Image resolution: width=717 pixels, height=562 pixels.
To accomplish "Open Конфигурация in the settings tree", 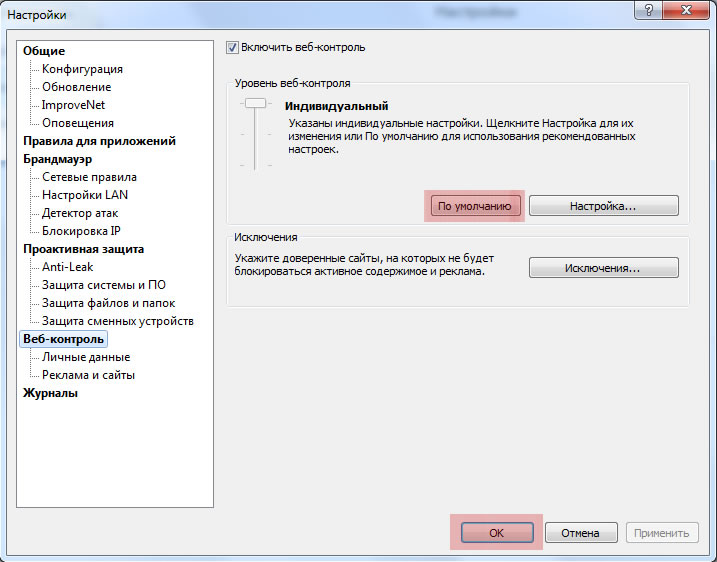I will (82, 69).
